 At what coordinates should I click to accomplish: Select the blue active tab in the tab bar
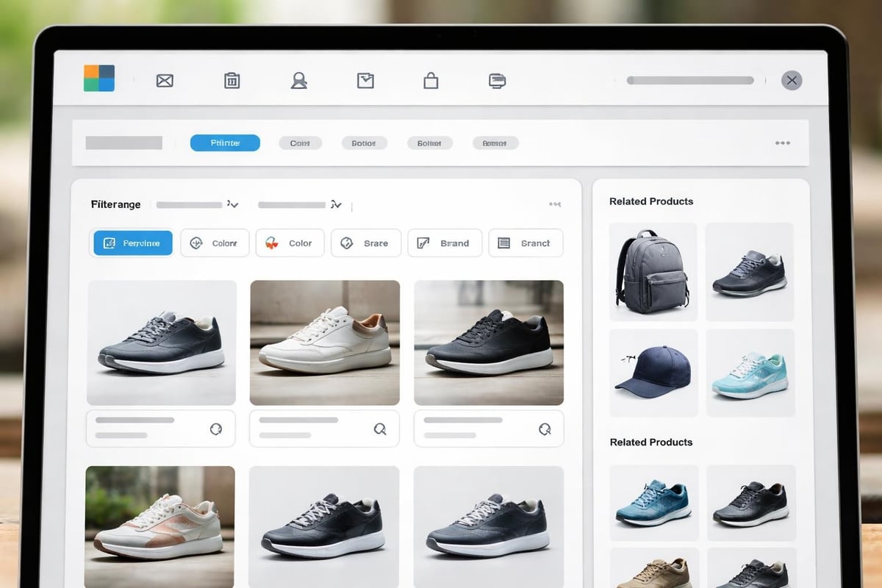(225, 143)
